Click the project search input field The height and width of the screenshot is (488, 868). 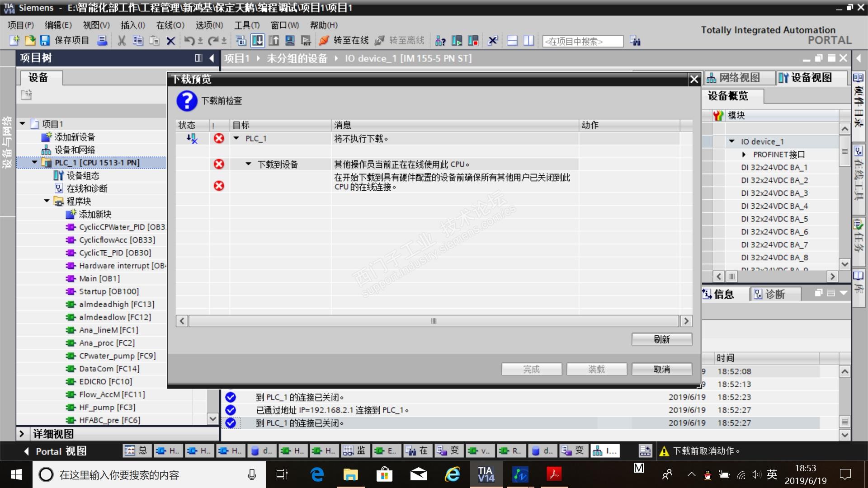pyautogui.click(x=582, y=42)
